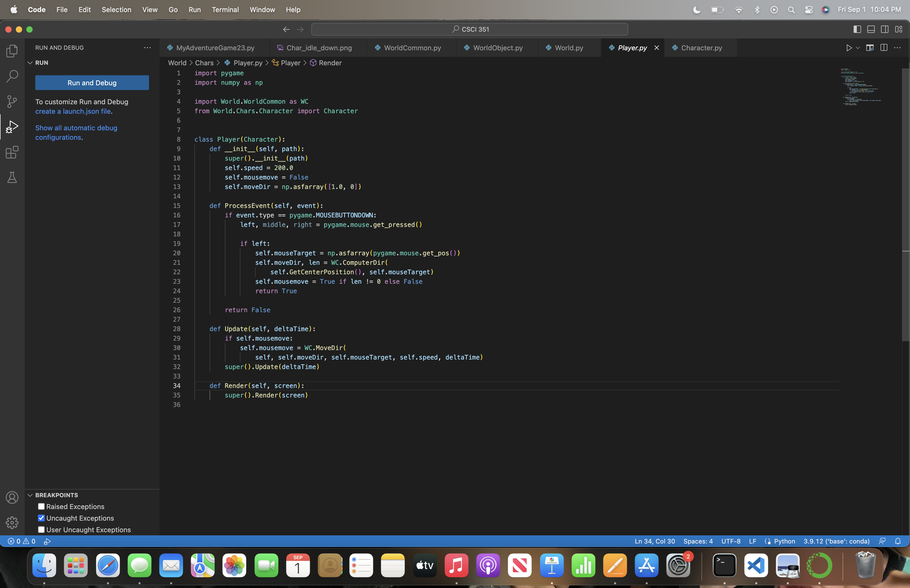Open Source Control view icon
910x588 pixels.
(x=12, y=101)
